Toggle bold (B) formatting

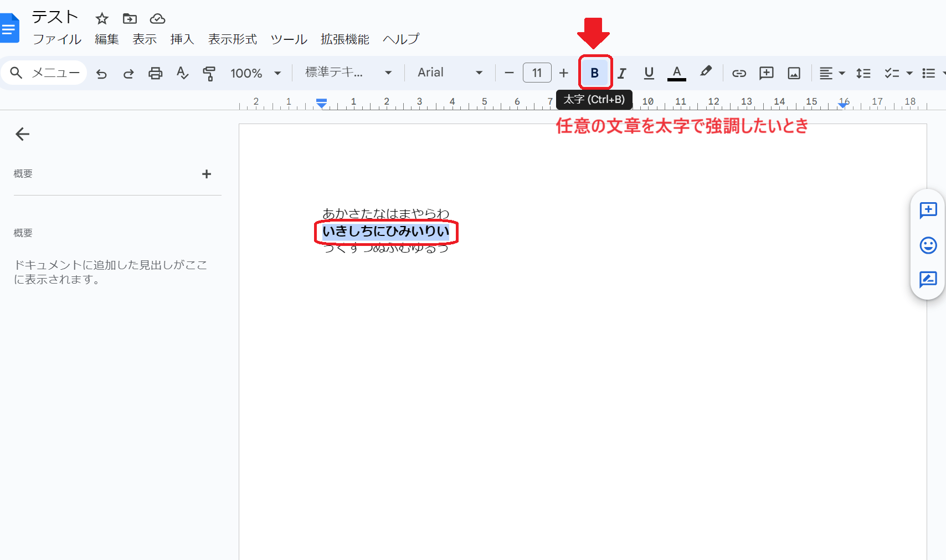(595, 73)
